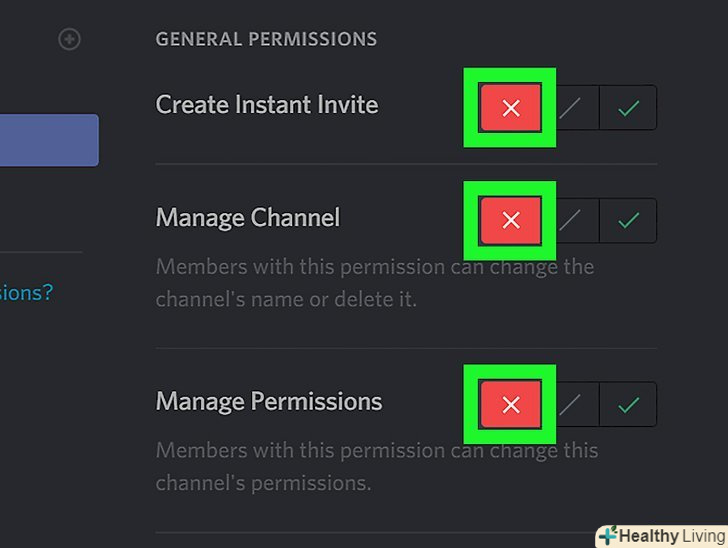The height and width of the screenshot is (548, 728).
Task: Deny the Manage Permissions permission
Action: click(510, 405)
